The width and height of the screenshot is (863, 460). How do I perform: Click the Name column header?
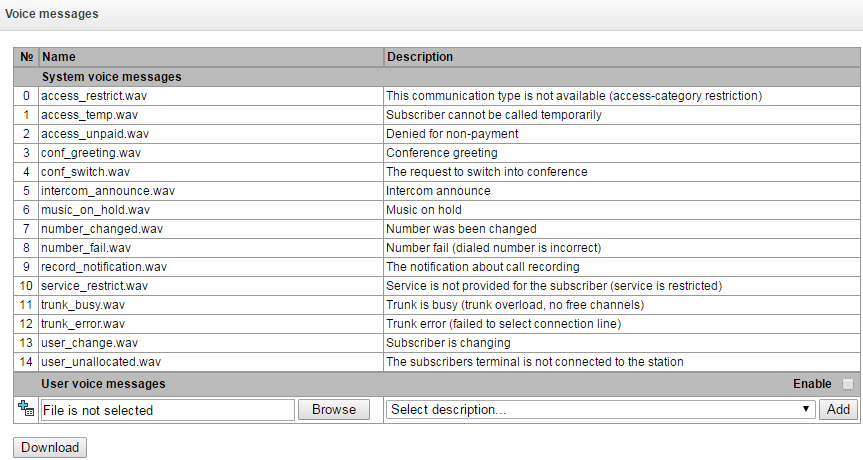[59, 57]
